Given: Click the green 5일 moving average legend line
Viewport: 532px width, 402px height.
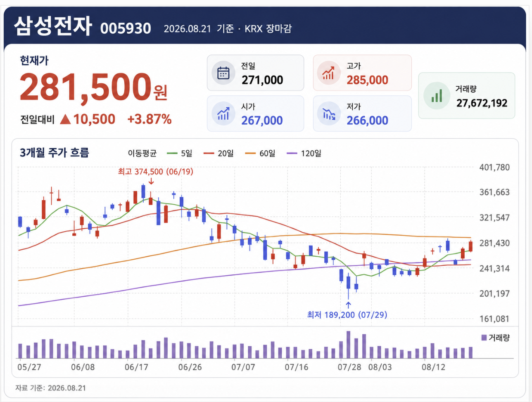Looking at the screenshot, I should point(172,154).
